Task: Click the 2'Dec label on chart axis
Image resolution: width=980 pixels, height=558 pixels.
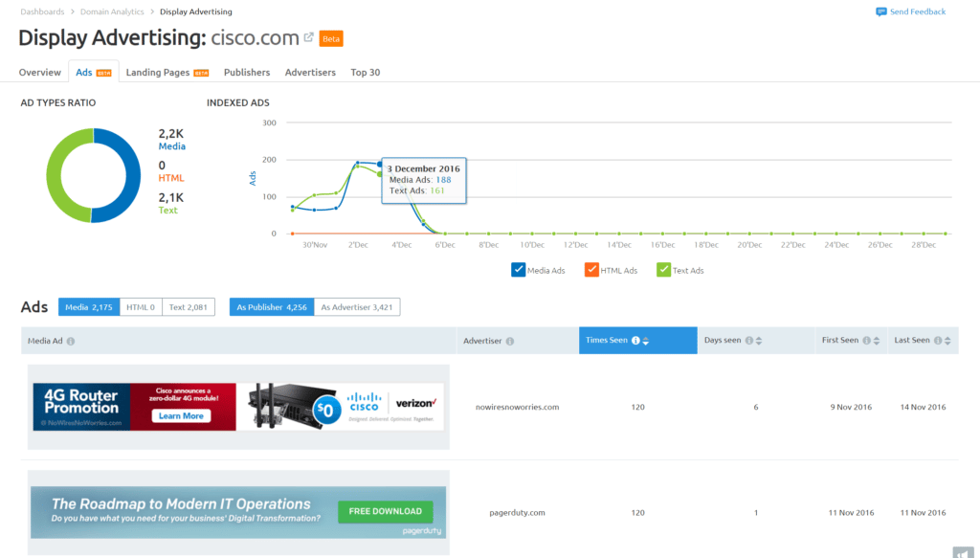Action: 358,245
